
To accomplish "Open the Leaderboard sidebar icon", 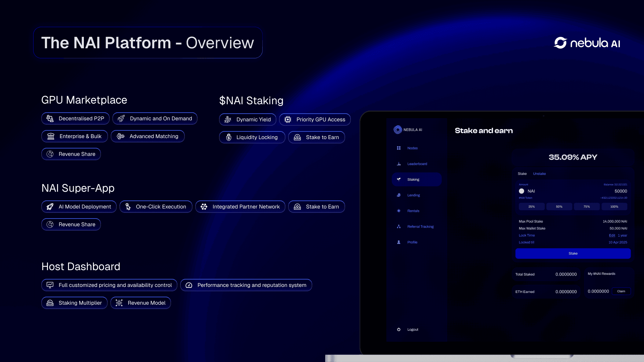I will (x=399, y=164).
